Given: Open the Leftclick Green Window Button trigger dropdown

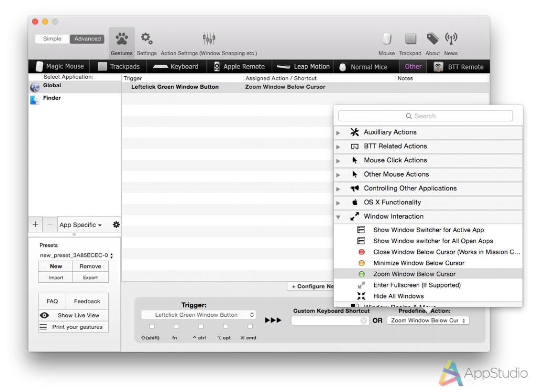Looking at the screenshot, I should point(199,315).
